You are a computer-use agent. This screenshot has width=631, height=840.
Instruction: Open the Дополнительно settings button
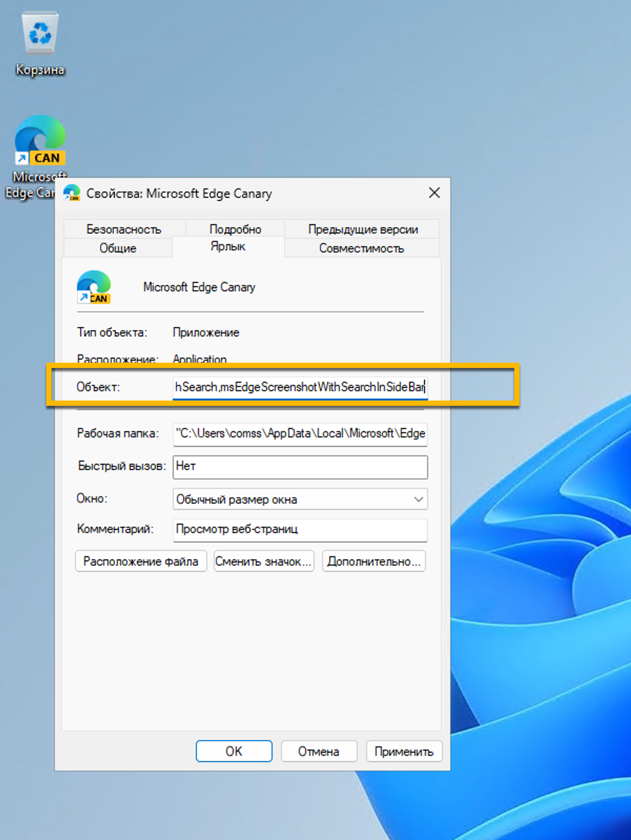374,561
